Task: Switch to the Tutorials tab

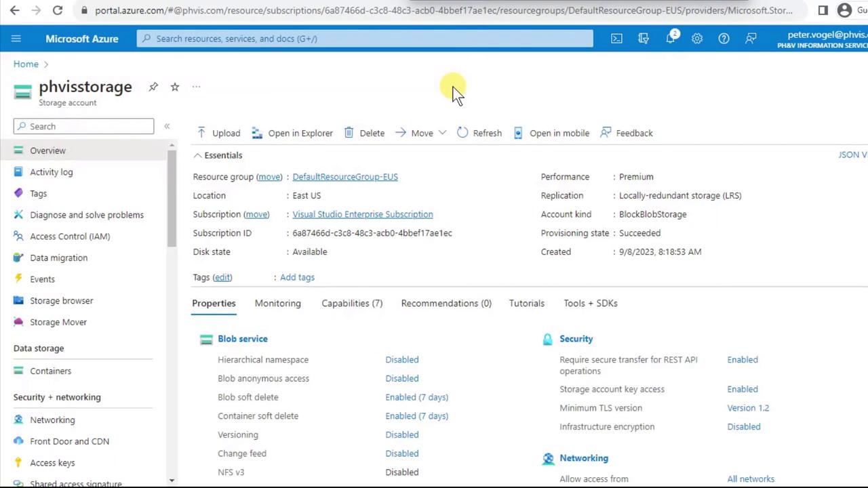Action: pyautogui.click(x=527, y=304)
